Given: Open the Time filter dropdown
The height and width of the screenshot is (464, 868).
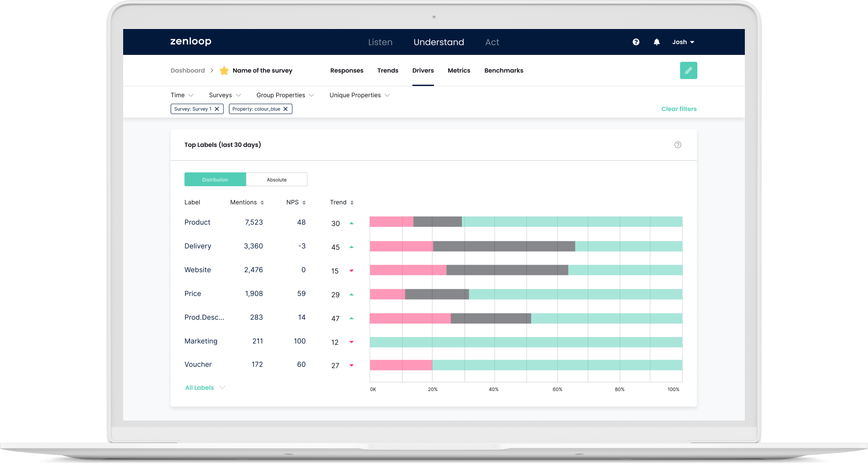Looking at the screenshot, I should pos(182,95).
